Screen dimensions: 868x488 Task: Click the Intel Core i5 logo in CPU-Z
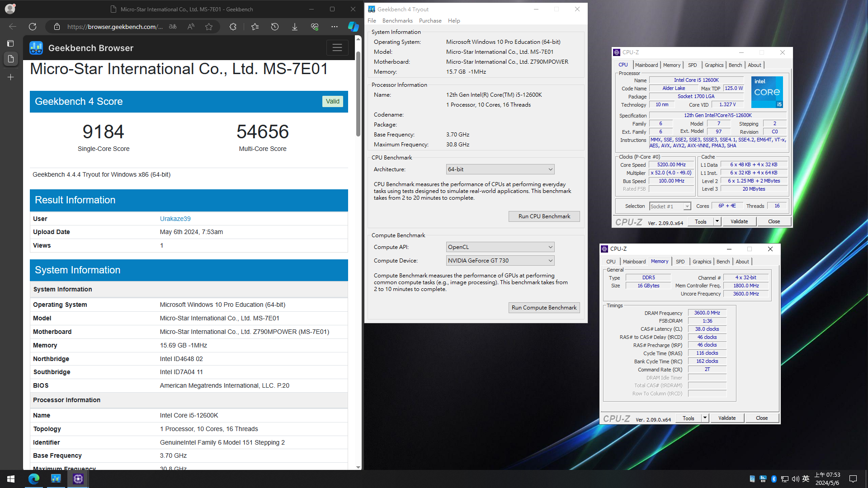click(767, 92)
